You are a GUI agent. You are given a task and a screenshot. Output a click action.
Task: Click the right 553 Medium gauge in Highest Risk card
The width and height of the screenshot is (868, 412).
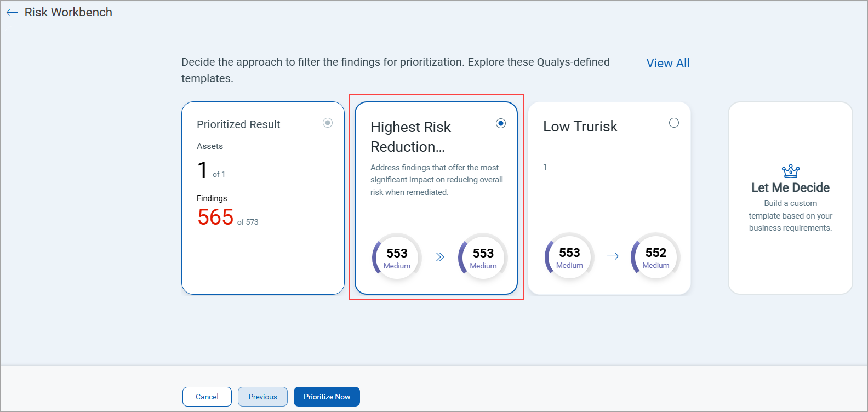(483, 257)
